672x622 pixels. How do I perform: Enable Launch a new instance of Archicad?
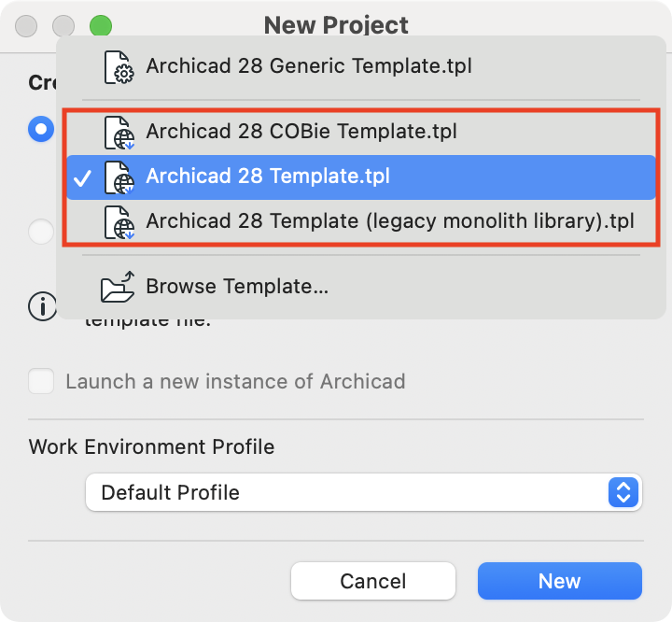click(41, 381)
